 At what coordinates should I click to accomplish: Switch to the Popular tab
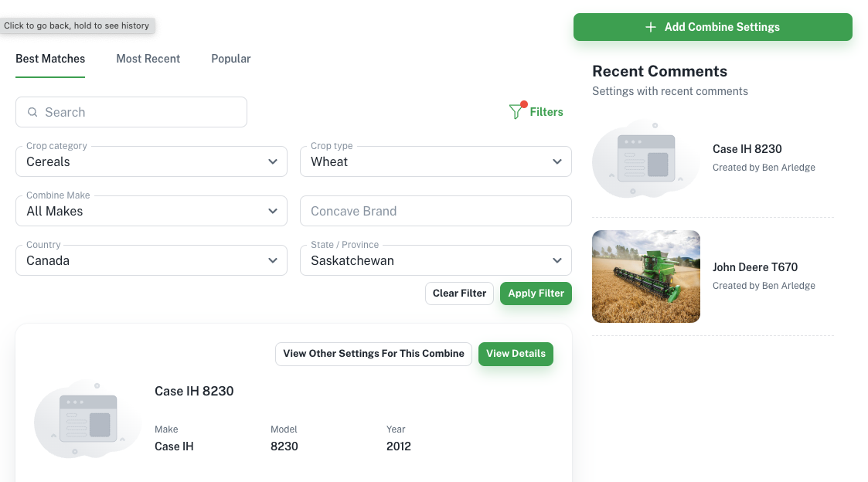(x=230, y=59)
